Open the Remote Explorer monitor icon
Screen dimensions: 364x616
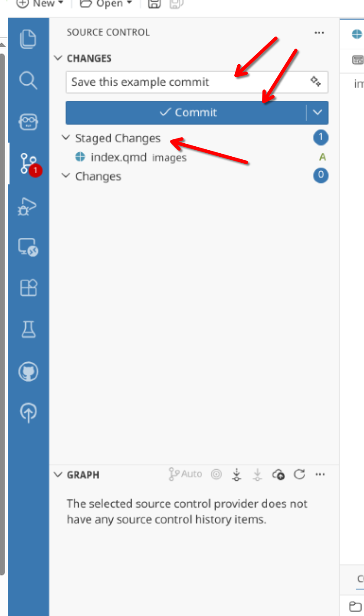point(29,247)
